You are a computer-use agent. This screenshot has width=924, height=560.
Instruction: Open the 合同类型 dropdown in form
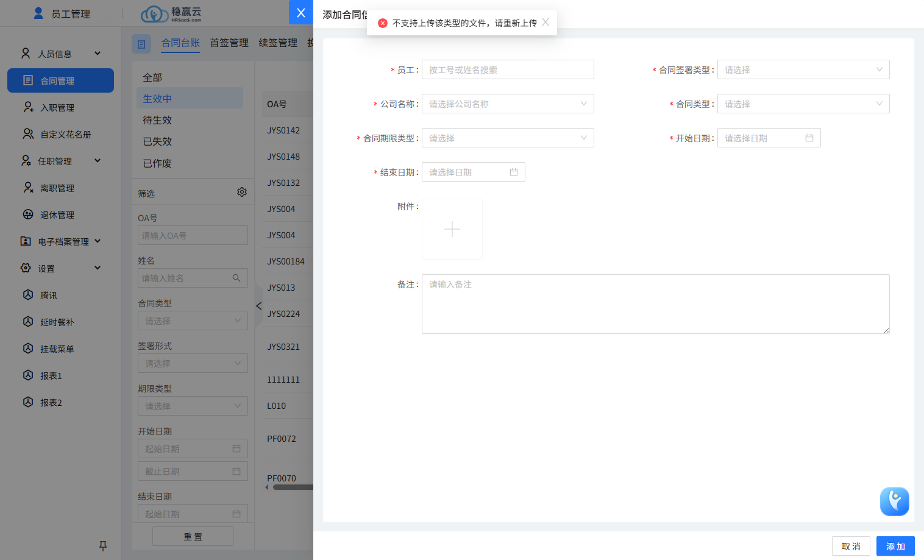pos(803,104)
